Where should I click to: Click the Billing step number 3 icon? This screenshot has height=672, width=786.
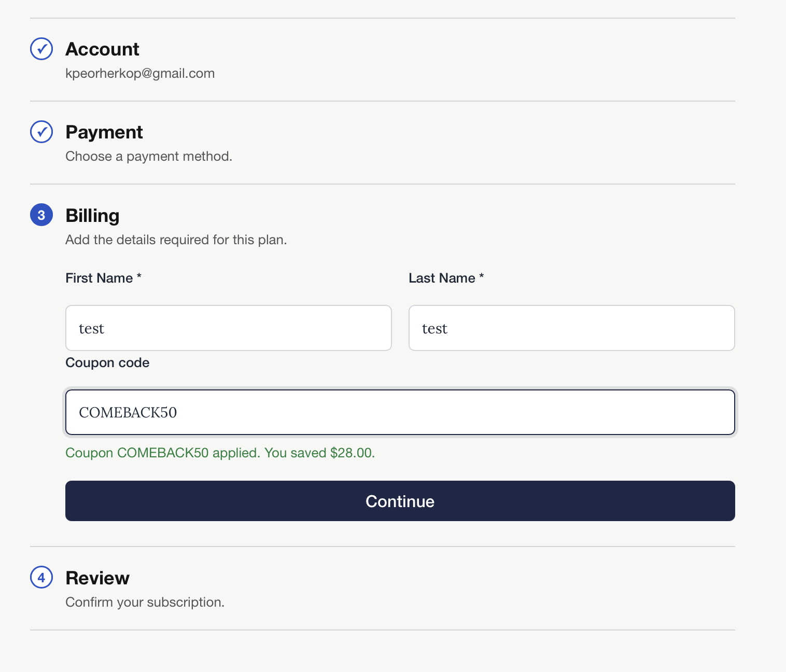coord(41,215)
